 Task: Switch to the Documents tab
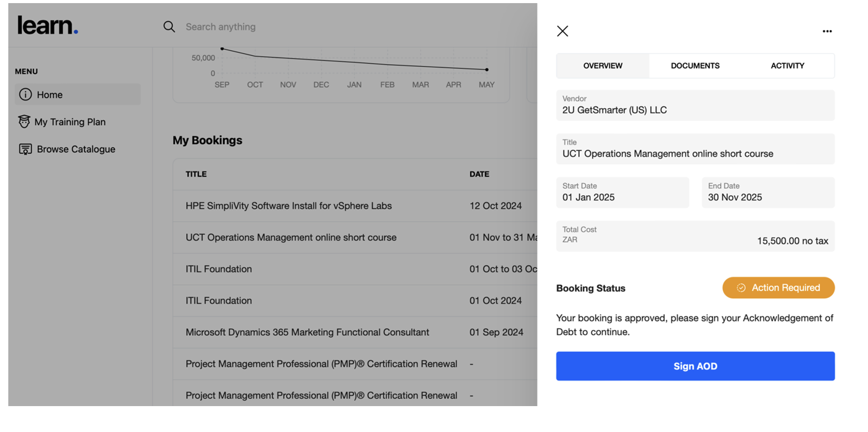[x=695, y=66]
